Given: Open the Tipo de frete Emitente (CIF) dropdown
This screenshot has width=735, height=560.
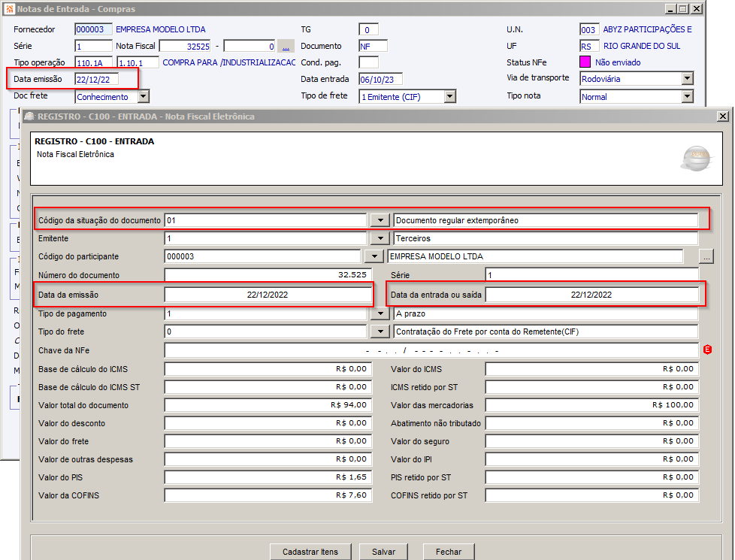Looking at the screenshot, I should pyautogui.click(x=450, y=97).
